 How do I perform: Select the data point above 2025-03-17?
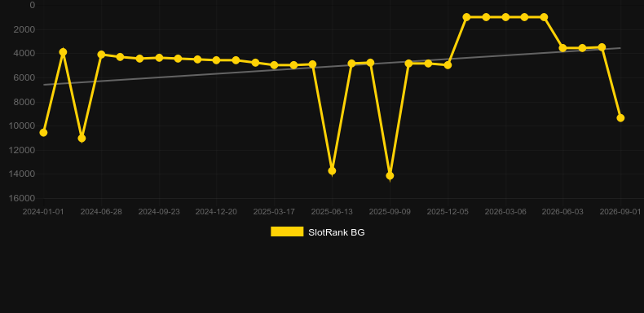(x=275, y=65)
